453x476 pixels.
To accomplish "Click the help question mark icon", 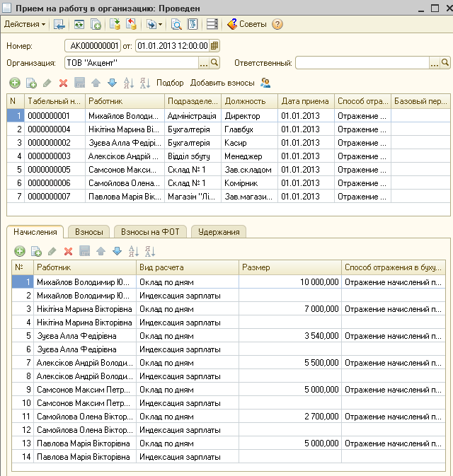I will (277, 24).
